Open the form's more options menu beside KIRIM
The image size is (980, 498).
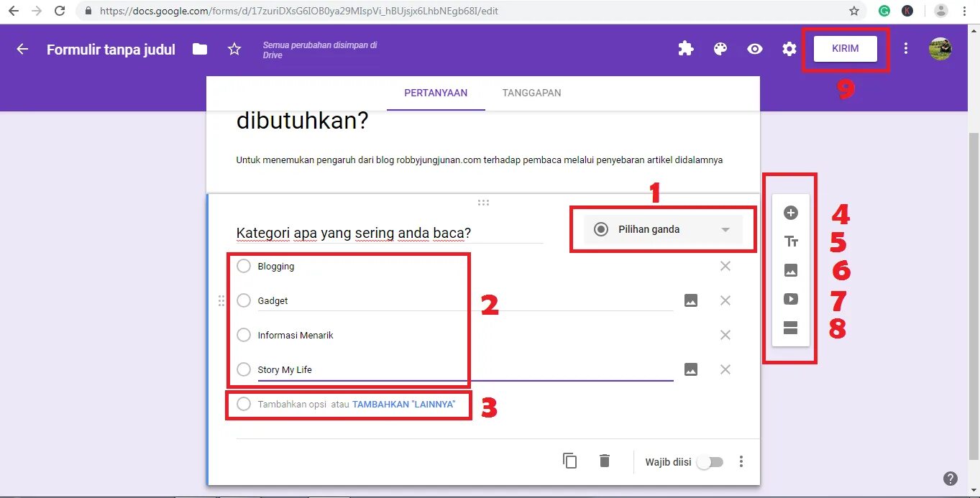tap(906, 49)
